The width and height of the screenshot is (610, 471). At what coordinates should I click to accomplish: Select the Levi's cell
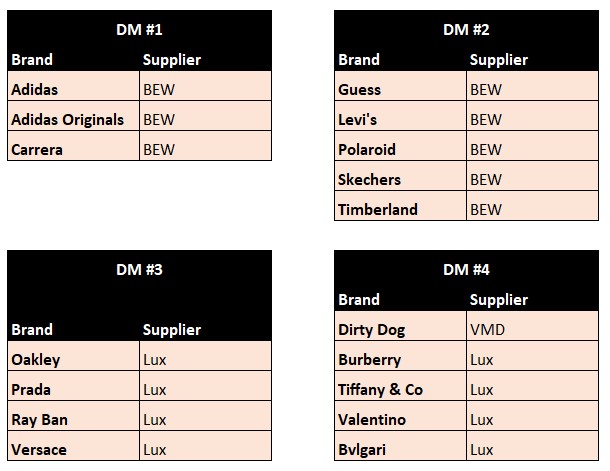400,119
